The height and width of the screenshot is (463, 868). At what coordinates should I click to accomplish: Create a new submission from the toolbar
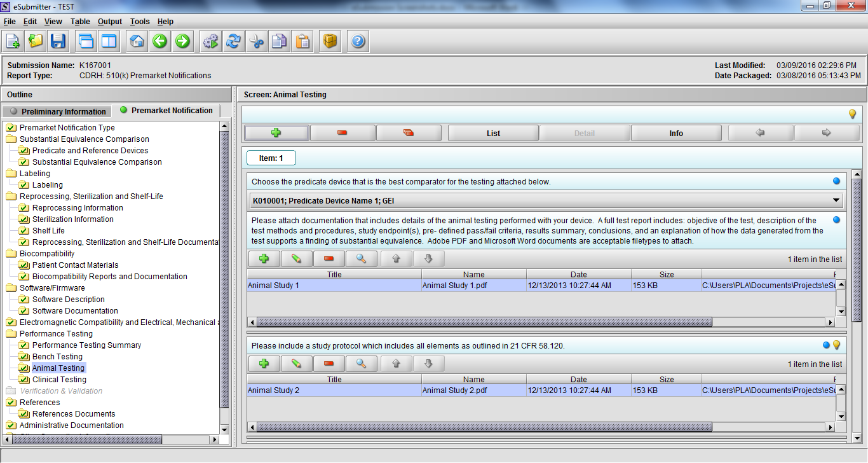coord(13,42)
